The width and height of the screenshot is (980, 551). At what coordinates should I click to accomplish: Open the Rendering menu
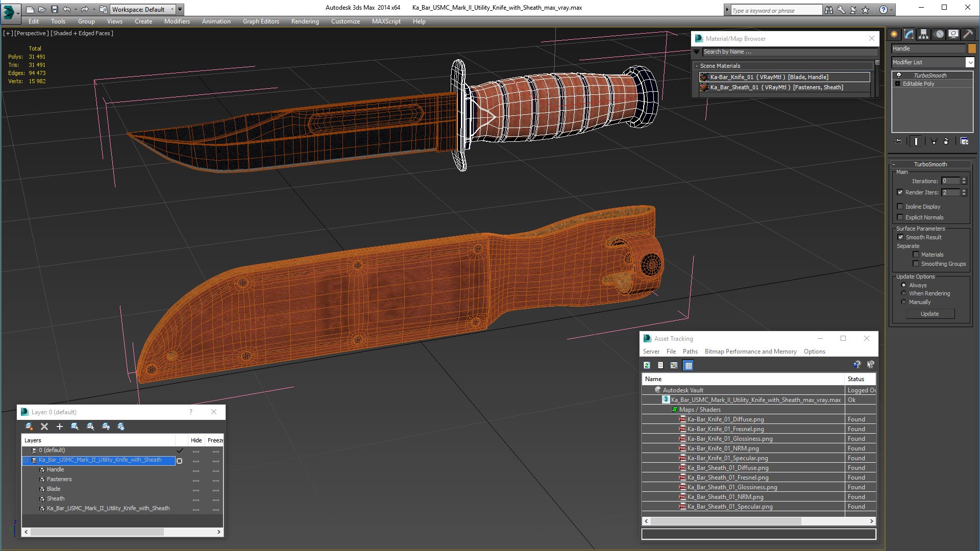pyautogui.click(x=305, y=21)
